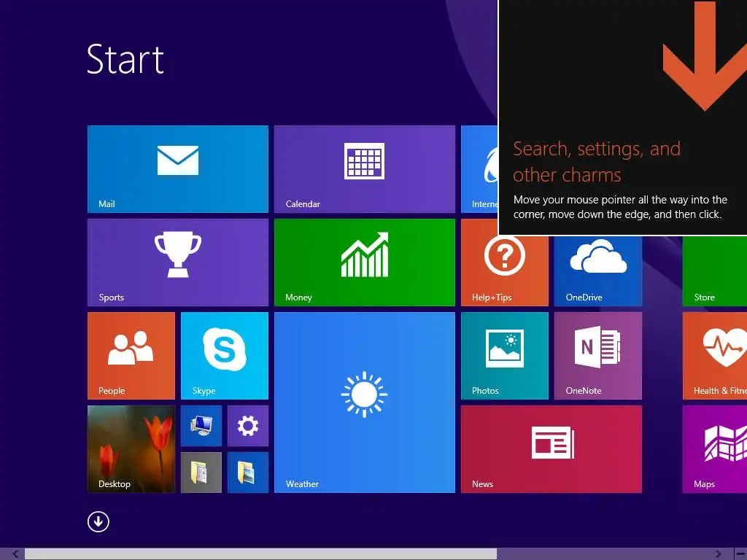
Task: Open the OneDrive tile
Action: [598, 271]
